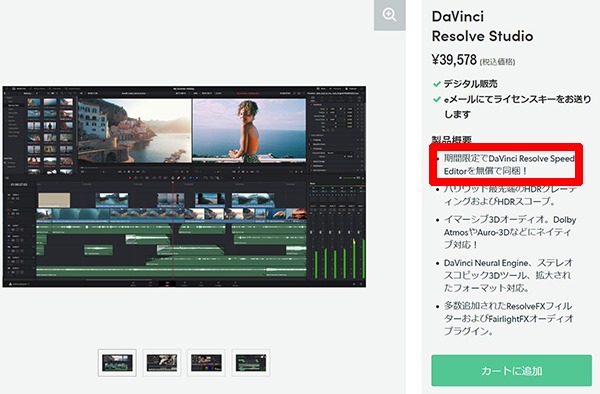This screenshot has width=600, height=394.
Task: Click the DaVinci Neural Engine bullet
Action: click(x=508, y=275)
